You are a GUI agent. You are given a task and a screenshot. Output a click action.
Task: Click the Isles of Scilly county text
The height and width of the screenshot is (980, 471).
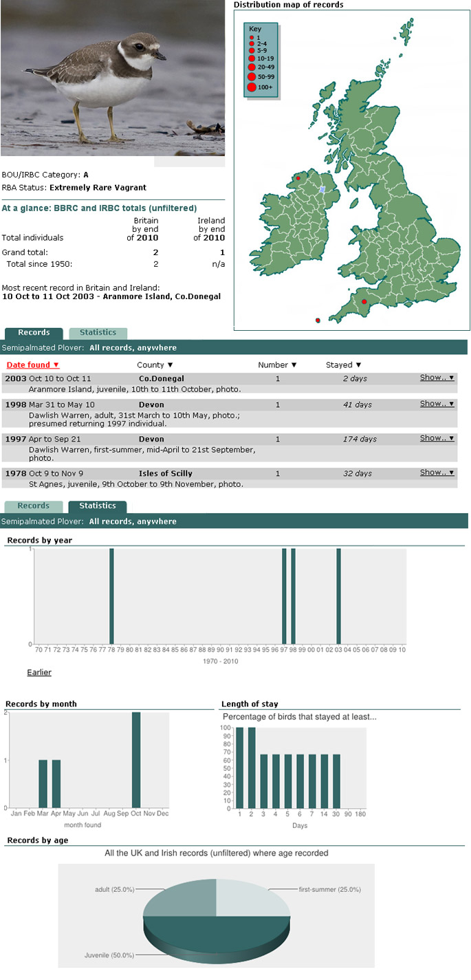click(165, 473)
